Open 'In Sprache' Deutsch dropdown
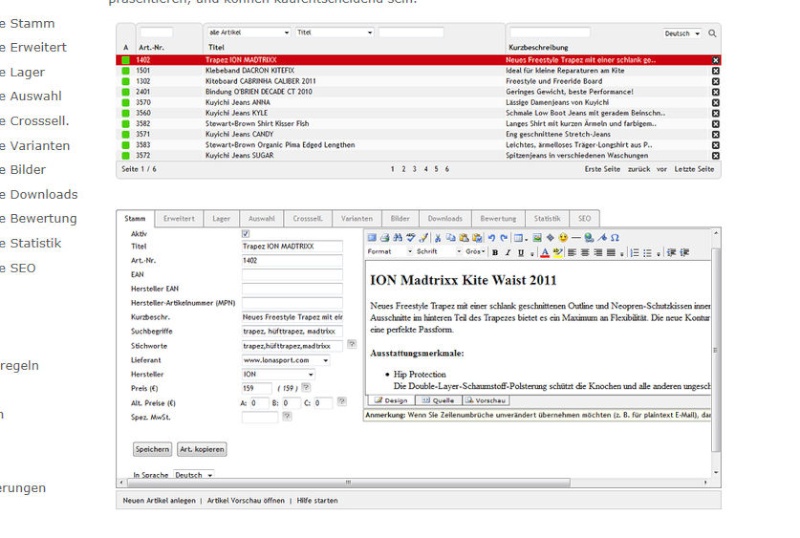The image size is (800, 538). [193, 475]
